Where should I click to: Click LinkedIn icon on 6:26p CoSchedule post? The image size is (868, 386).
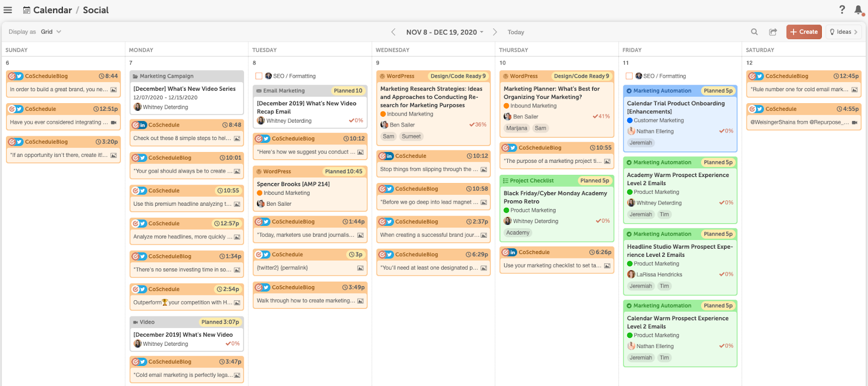[513, 252]
